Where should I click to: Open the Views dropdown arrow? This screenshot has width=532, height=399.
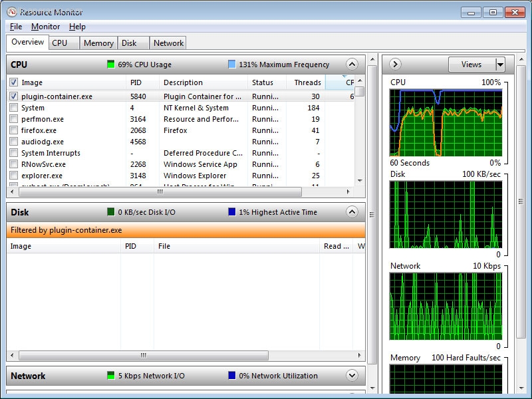coord(500,65)
